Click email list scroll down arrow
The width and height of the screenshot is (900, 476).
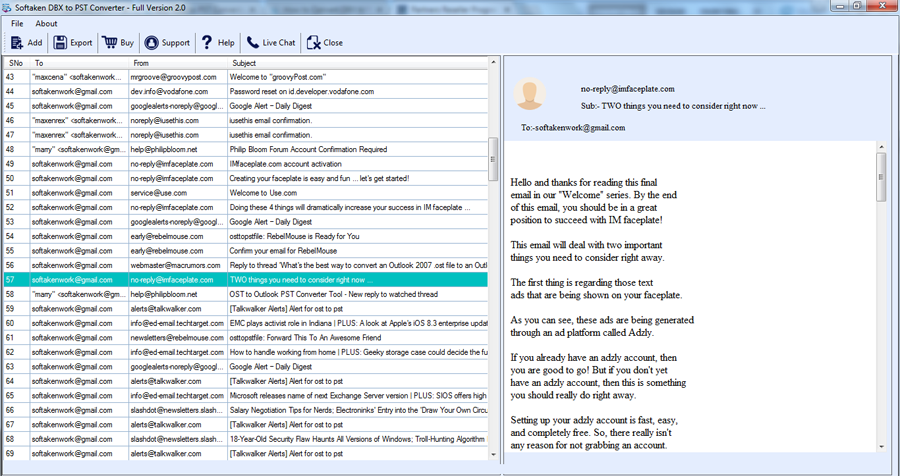493,455
